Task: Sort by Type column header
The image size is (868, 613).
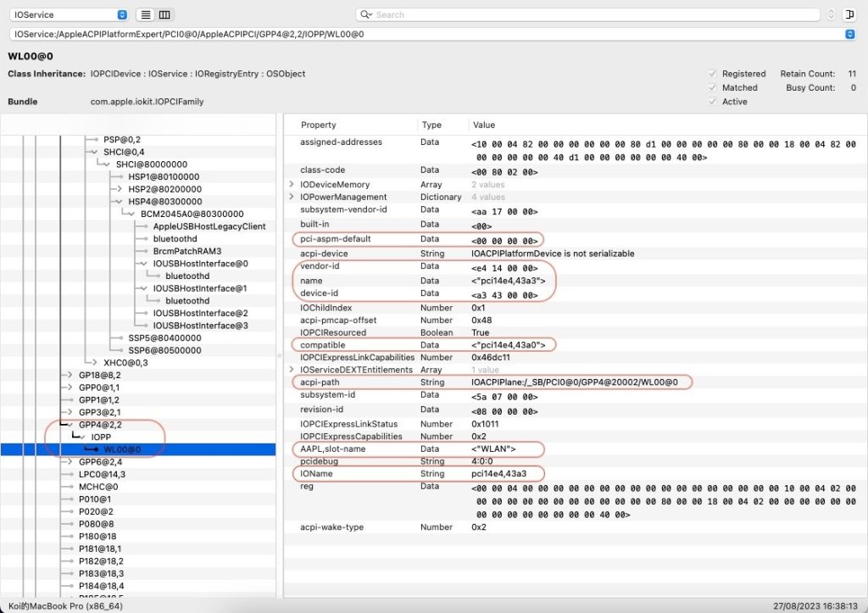Action: coord(431,125)
